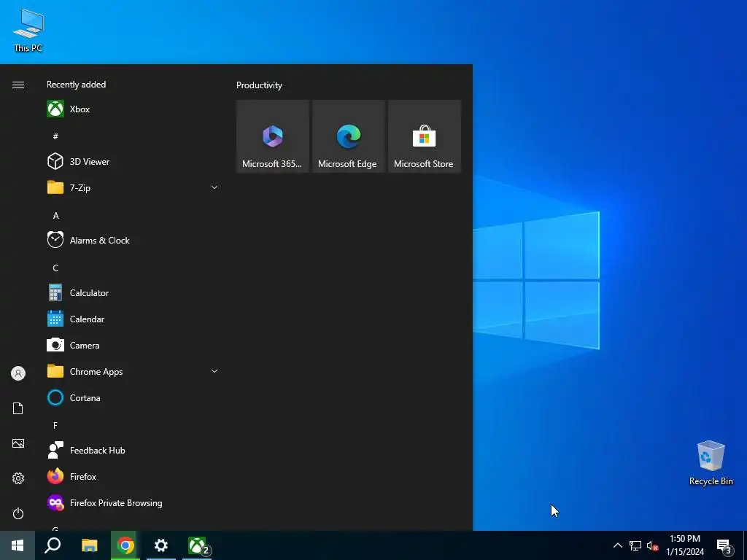
Task: Switch to Settings window on taskbar
Action: click(x=161, y=545)
